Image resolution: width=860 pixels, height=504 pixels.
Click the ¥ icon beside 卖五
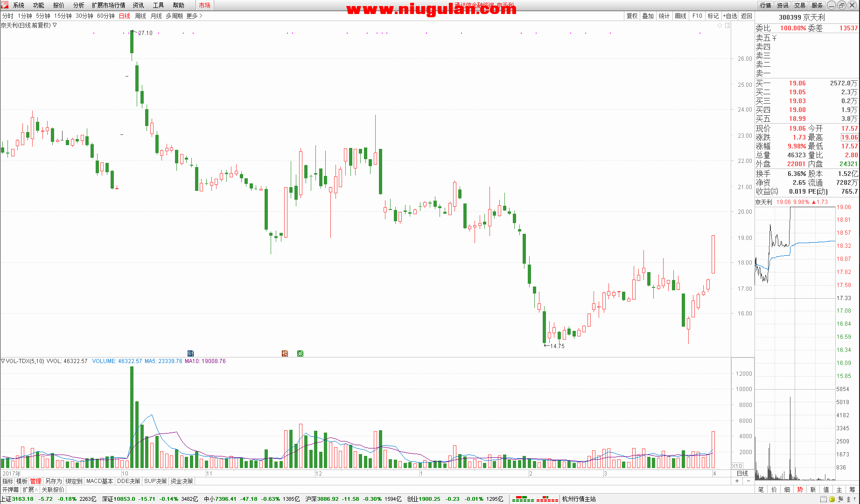[x=775, y=38]
